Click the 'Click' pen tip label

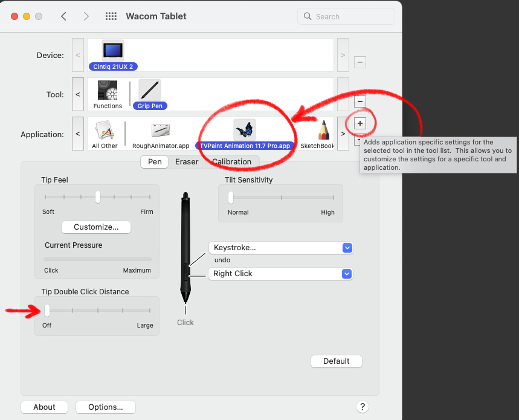185,322
